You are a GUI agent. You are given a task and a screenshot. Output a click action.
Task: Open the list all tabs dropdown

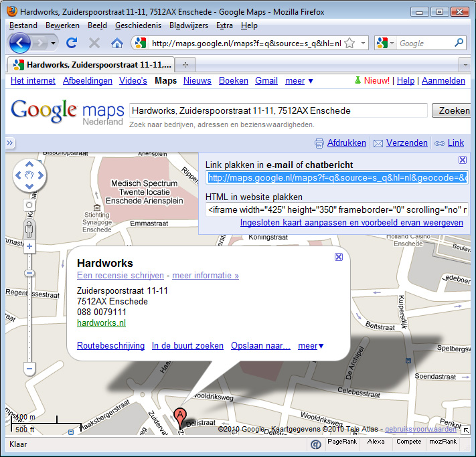(465, 65)
